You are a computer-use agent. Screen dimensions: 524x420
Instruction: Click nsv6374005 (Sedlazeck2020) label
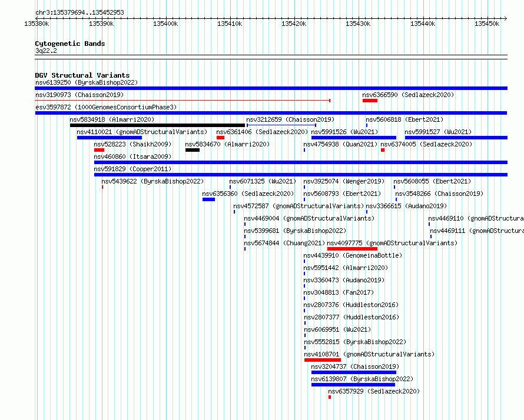pyautogui.click(x=426, y=144)
